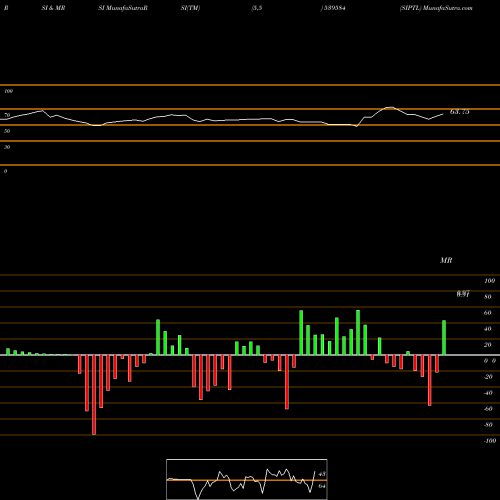
Task: Click the MR axis label -20
Action: [488, 377]
